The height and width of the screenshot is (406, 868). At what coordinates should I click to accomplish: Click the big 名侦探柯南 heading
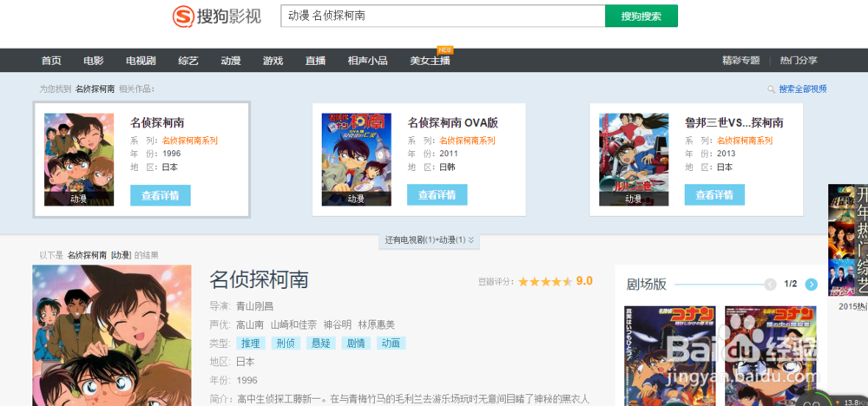[x=259, y=280]
